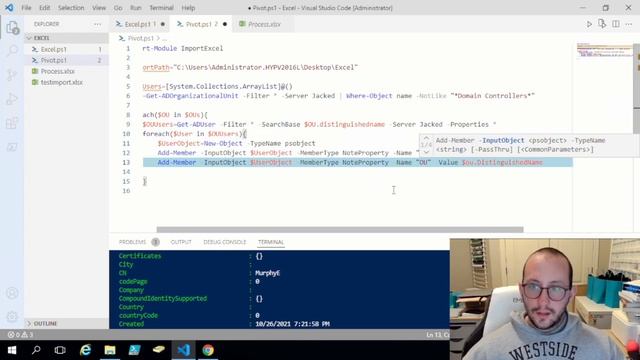Show next signature in parameter hint

pos(426,152)
